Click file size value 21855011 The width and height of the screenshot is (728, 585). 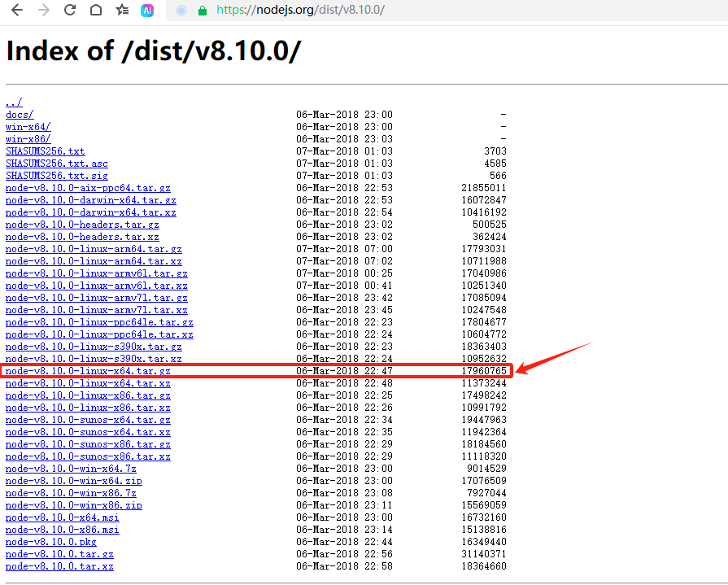(x=484, y=188)
